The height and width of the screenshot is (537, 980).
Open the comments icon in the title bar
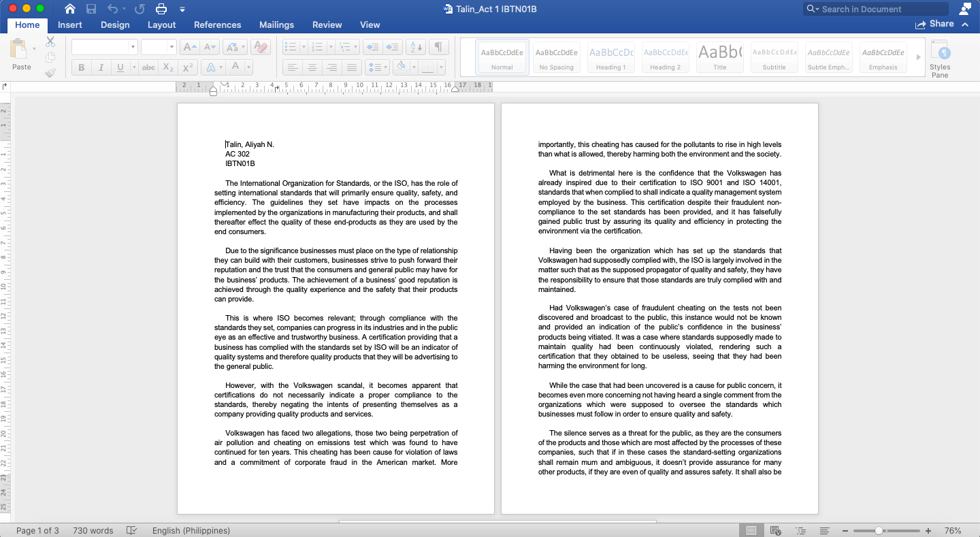(964, 9)
